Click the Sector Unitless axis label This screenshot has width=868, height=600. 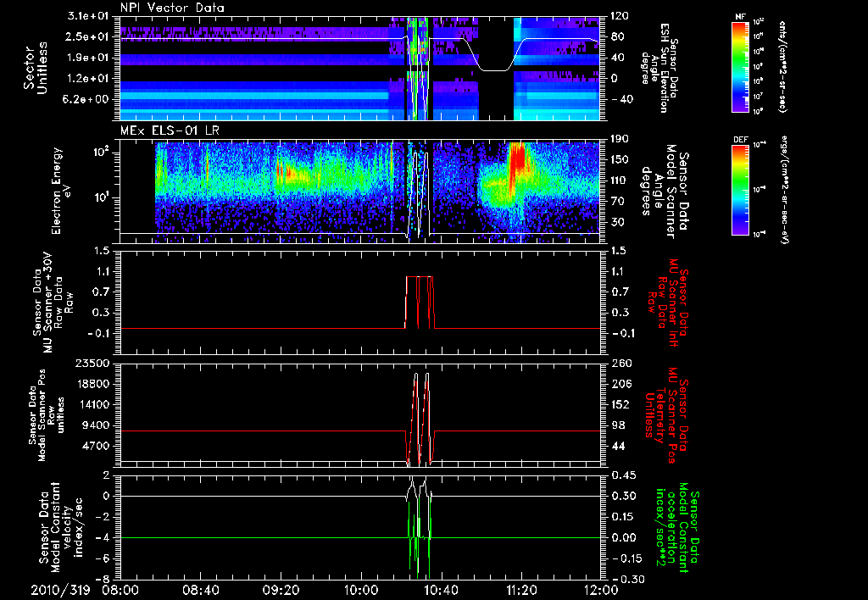tap(36, 67)
